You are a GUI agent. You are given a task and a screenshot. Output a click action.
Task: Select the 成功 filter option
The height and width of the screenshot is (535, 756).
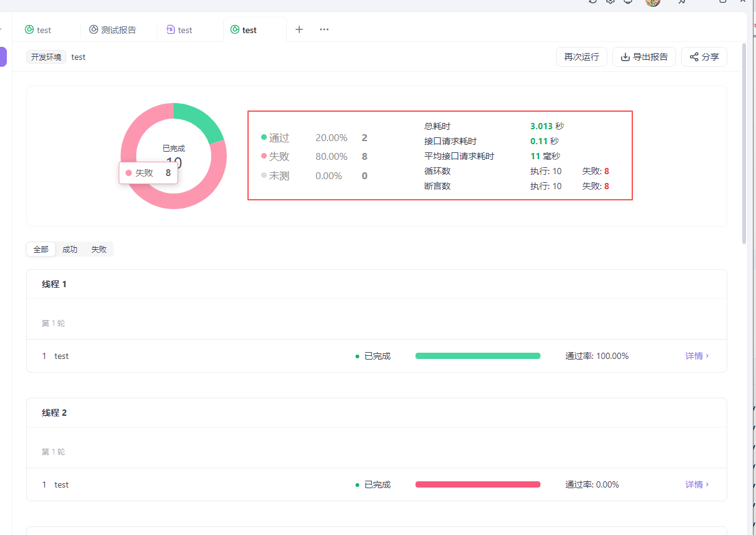click(70, 250)
